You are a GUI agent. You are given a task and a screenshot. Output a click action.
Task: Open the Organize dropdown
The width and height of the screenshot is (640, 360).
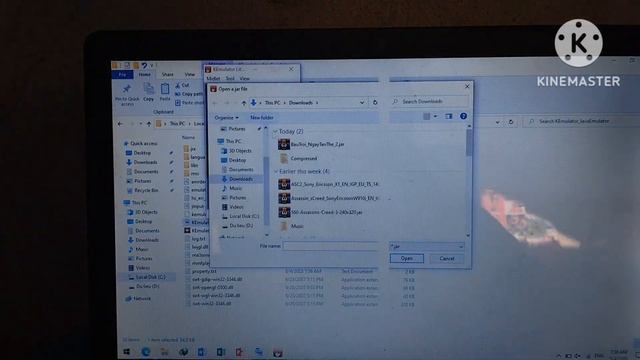point(227,118)
